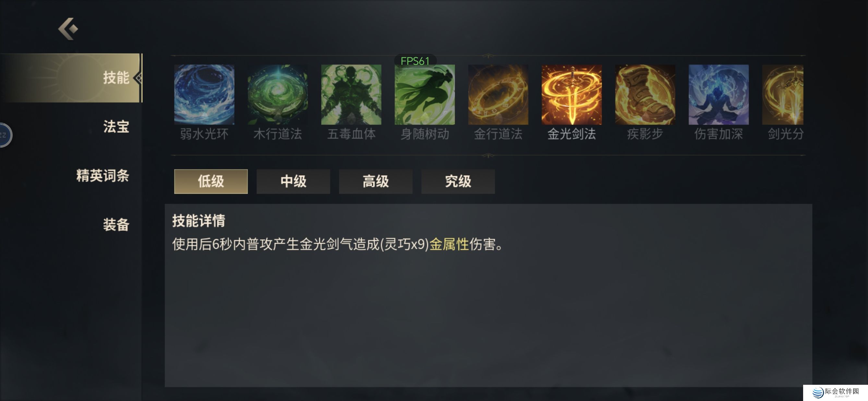Image resolution: width=868 pixels, height=401 pixels.
Task: Show the 高级 level details
Action: point(376,181)
